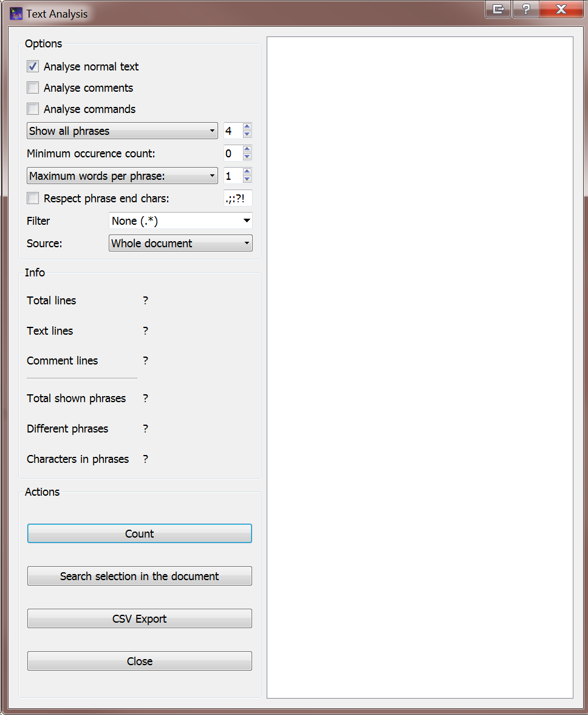
Task: Close the Text Analysis dialog window
Action: pyautogui.click(x=561, y=9)
